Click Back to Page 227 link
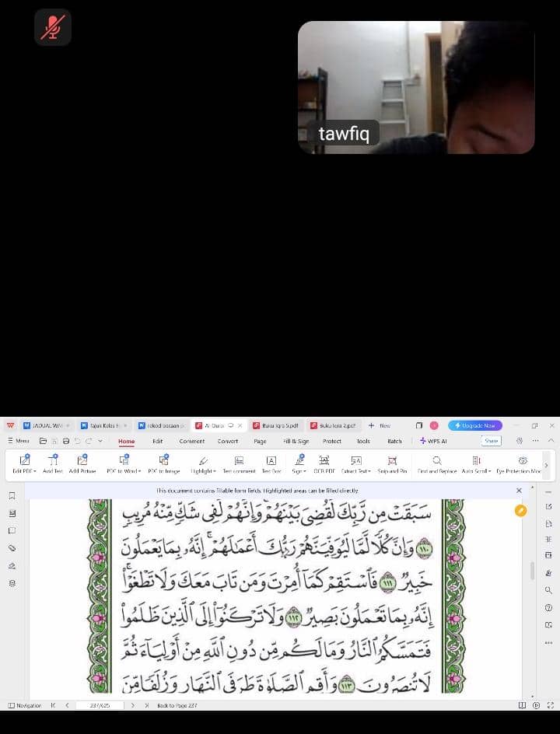The width and height of the screenshot is (560, 734). (177, 705)
